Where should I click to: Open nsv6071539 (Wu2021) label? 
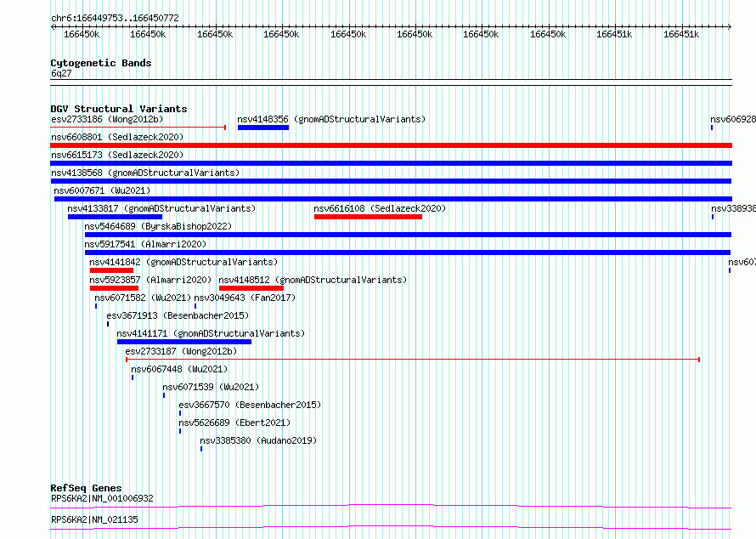click(211, 387)
